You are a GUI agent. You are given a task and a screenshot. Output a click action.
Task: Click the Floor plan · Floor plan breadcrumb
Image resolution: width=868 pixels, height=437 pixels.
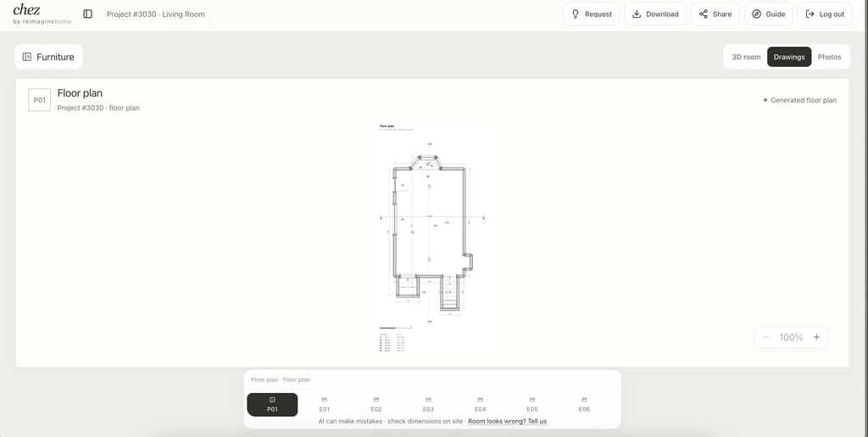point(281,380)
